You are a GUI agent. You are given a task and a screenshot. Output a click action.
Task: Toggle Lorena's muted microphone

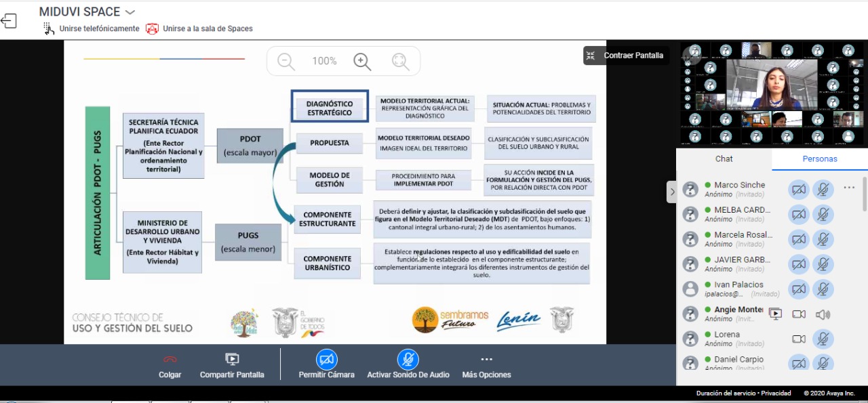click(823, 339)
